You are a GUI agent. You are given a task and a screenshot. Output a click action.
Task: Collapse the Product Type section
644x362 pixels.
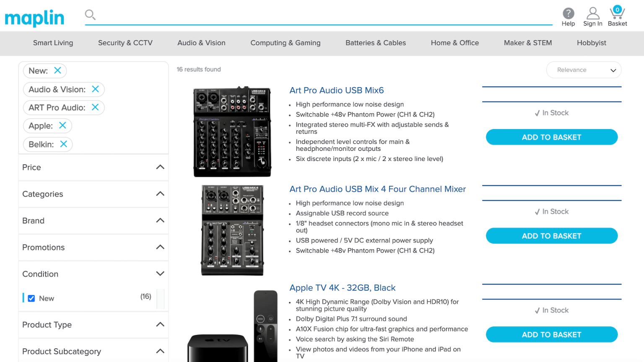(x=160, y=324)
